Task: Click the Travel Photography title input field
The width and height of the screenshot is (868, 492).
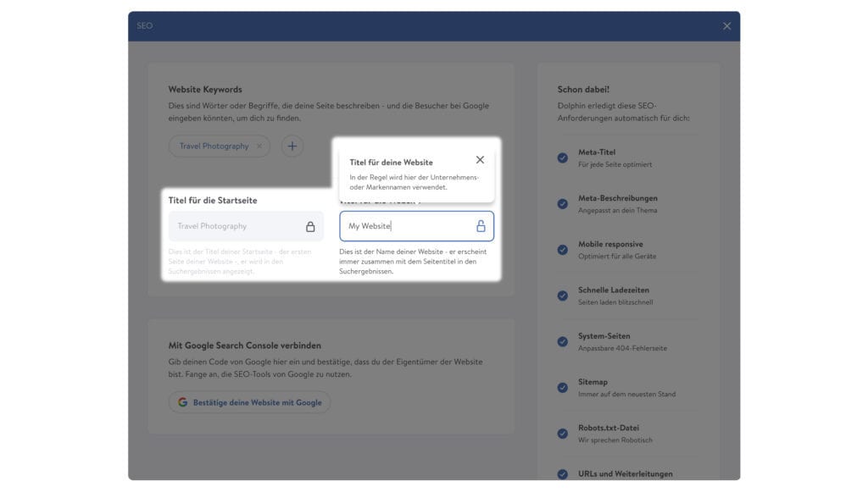Action: coord(246,226)
